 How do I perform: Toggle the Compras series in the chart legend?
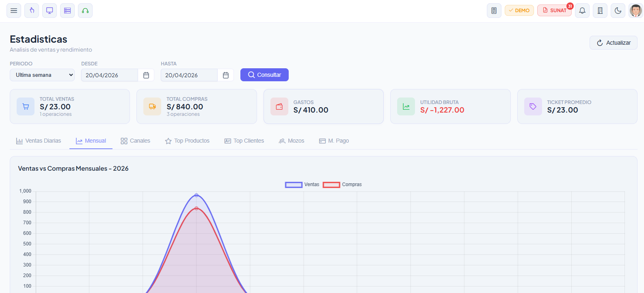342,184
